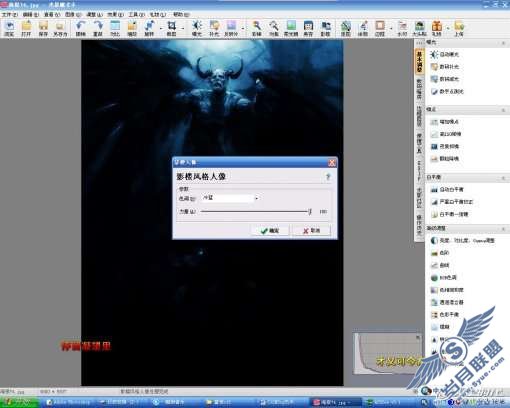510x408 pixels.
Task: Open the 工具 menu
Action: 136,15
